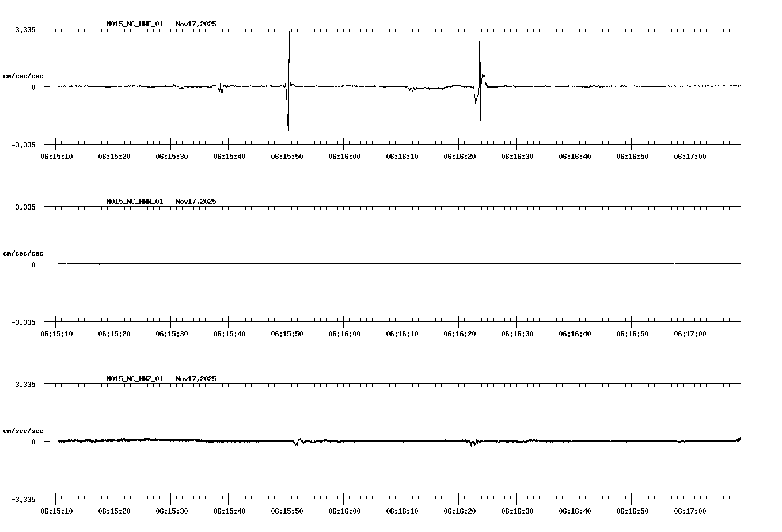Click the cm/sec/sec unit label on middle plot
Viewport: 782px width, 532px height.
[23, 253]
